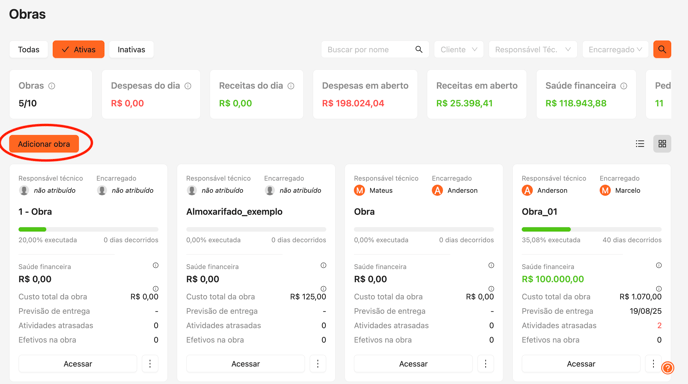Click progress bar of Obra_01
Screen dimensions: 688x384
click(591, 229)
